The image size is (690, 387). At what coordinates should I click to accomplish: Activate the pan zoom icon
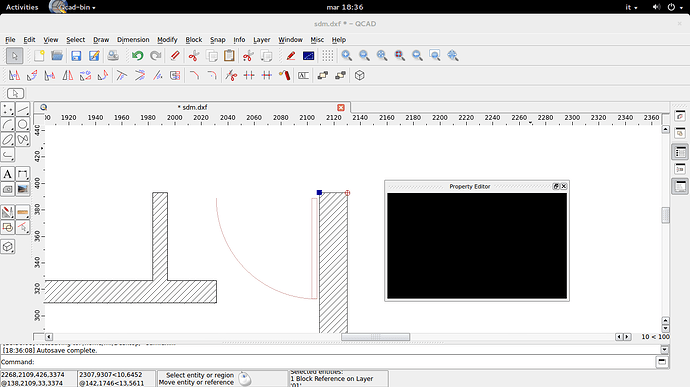453,56
